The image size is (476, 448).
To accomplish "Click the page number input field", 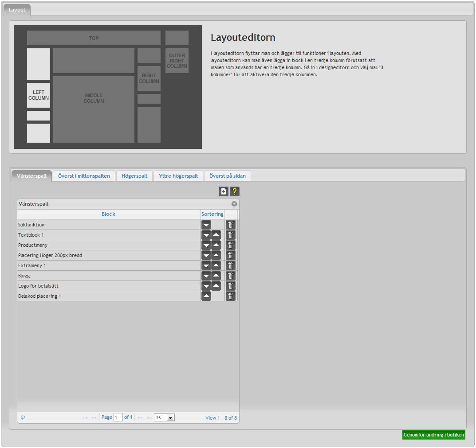I will pyautogui.click(x=118, y=417).
